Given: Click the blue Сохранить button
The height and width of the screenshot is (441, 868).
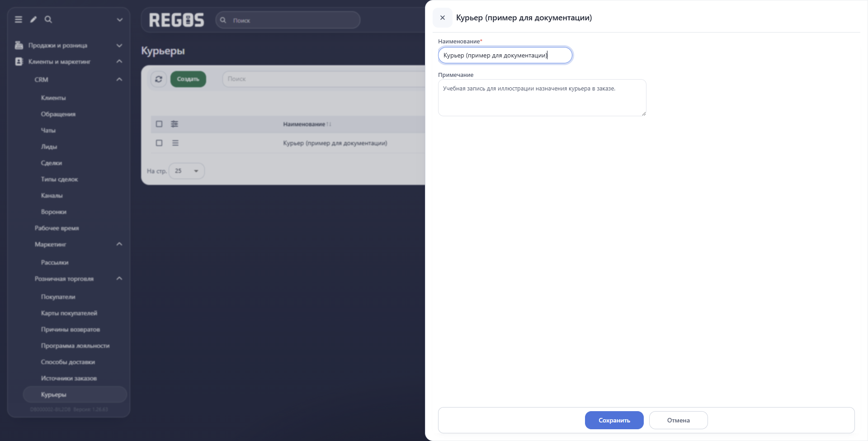Looking at the screenshot, I should (614, 420).
